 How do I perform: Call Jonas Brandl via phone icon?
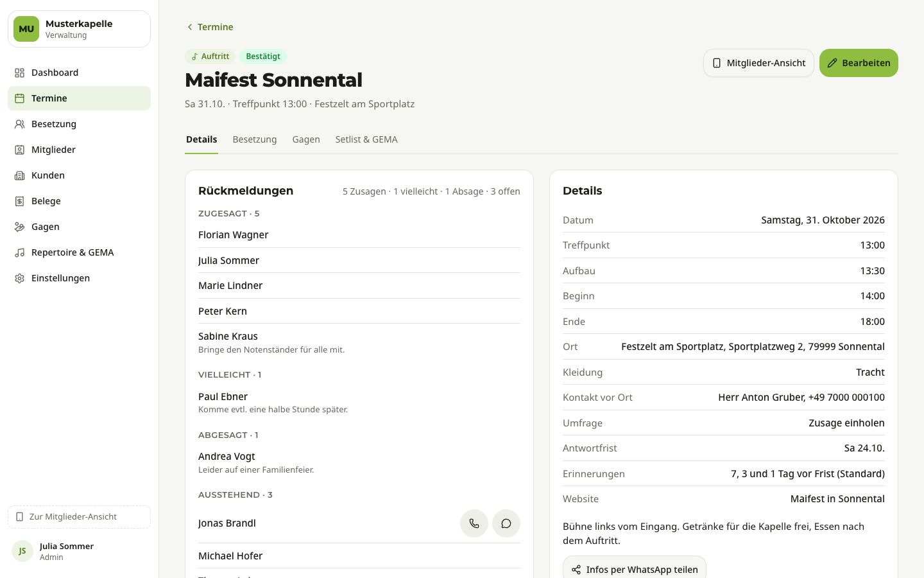(x=474, y=523)
